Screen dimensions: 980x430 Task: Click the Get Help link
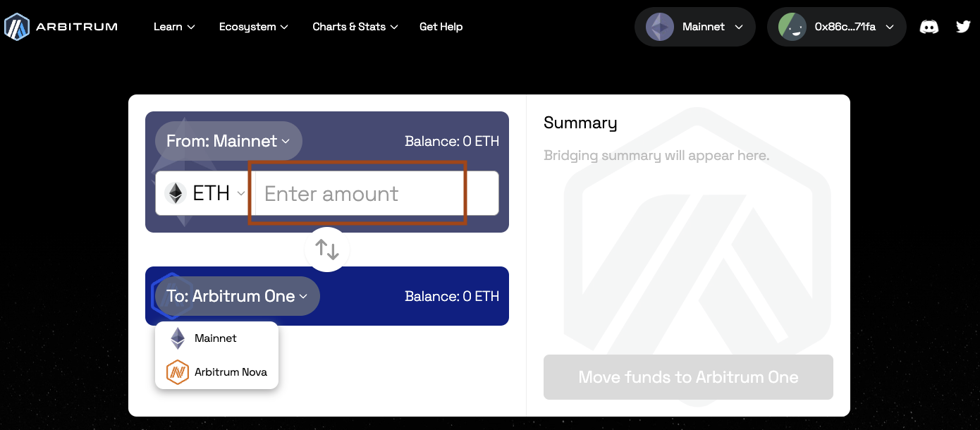441,26
